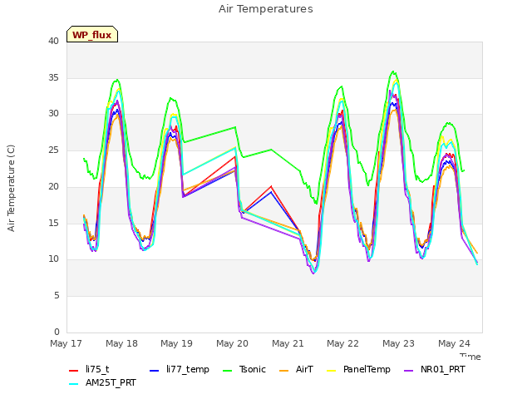Toggle the li77_temp legend entry
This screenshot has height=399, width=532.
pyautogui.click(x=180, y=369)
